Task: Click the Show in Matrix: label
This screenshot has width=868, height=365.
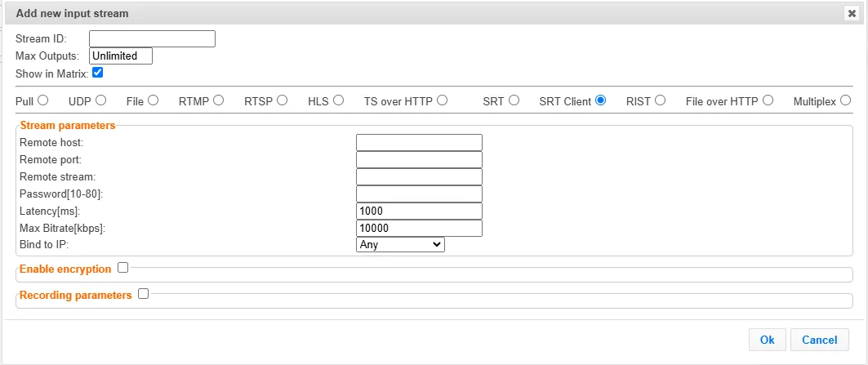Action: 52,73
